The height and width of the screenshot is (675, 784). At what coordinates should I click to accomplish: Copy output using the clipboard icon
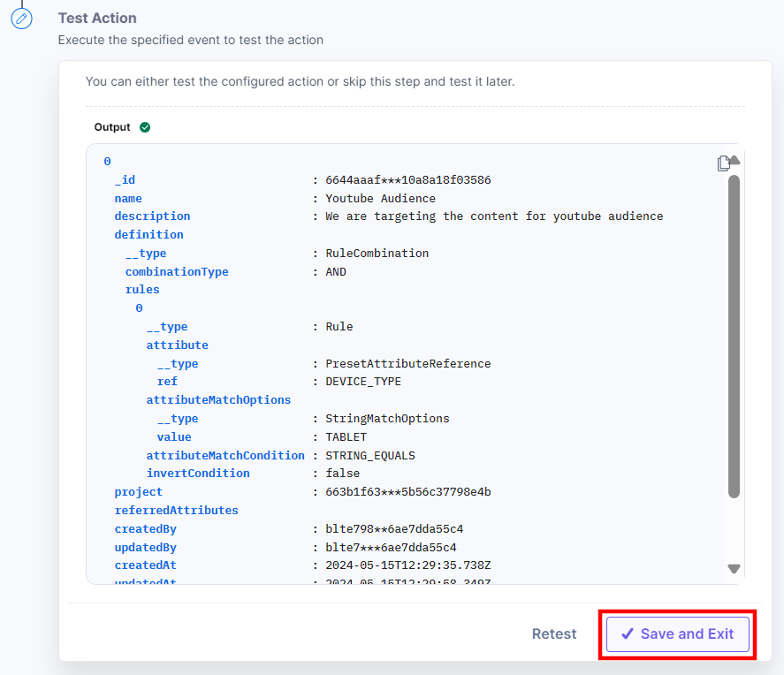coord(723,163)
